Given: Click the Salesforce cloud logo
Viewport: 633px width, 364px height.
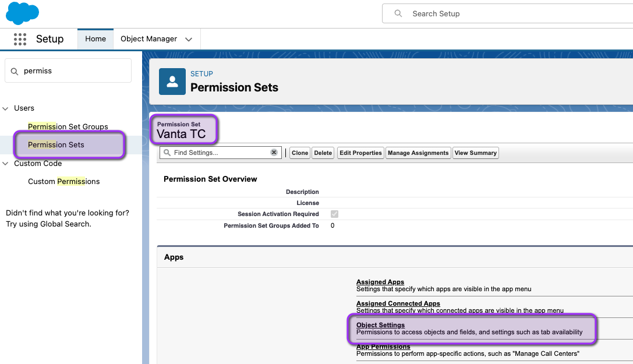Looking at the screenshot, I should pyautogui.click(x=22, y=13).
